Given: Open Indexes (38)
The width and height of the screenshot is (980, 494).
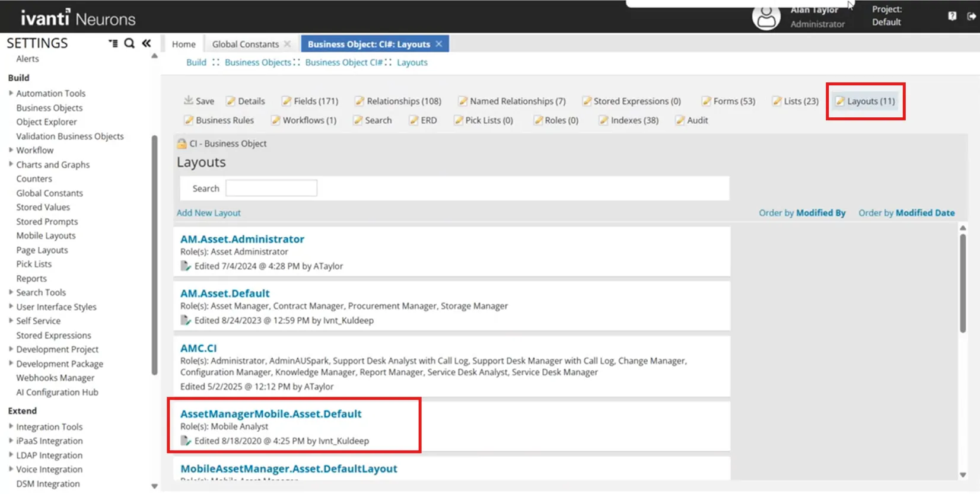Looking at the screenshot, I should (629, 120).
